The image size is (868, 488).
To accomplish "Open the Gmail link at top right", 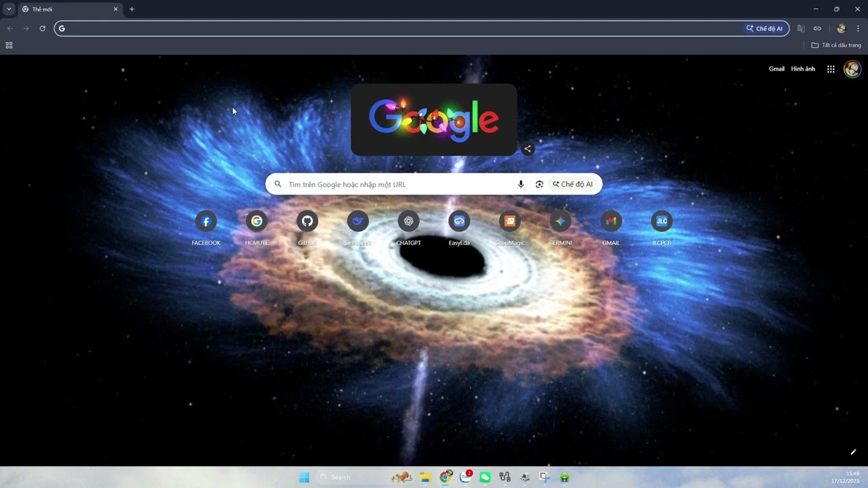I will coord(776,69).
